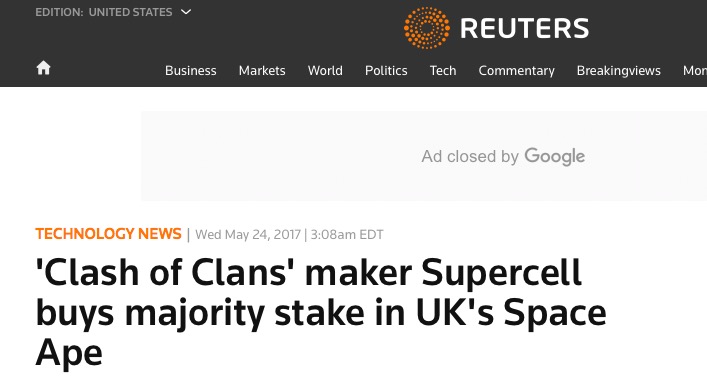Go to the Markets section
Screen dimensions: 707x386
pyautogui.click(x=262, y=71)
